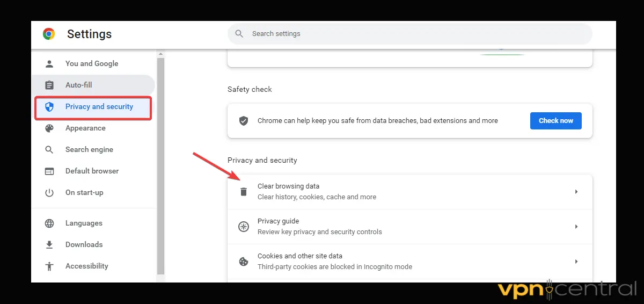Click the magnifier icon in search bar
The image size is (644, 304).
[240, 34]
